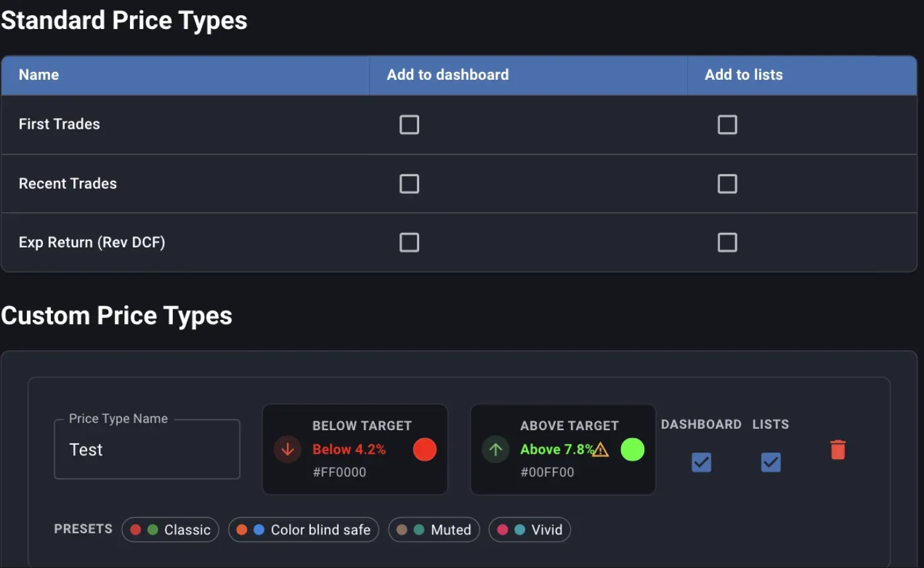Edit the Price Type Name field
The width and height of the screenshot is (924, 568).
coord(147,449)
